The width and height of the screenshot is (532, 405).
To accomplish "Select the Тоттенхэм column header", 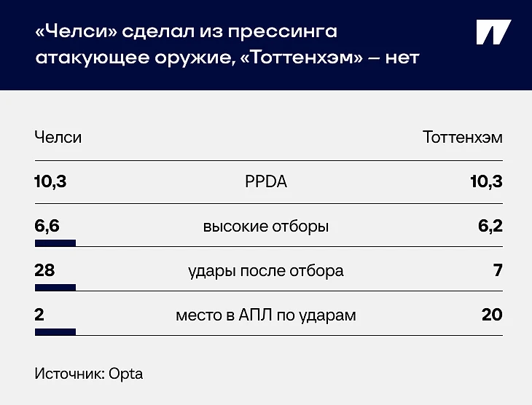I will click(x=463, y=138).
